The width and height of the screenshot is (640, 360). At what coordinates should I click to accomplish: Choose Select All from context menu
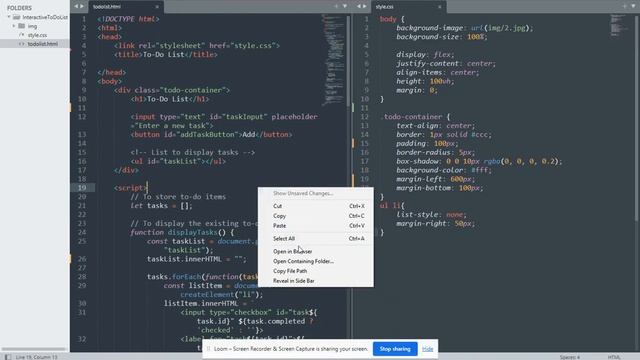(316, 238)
